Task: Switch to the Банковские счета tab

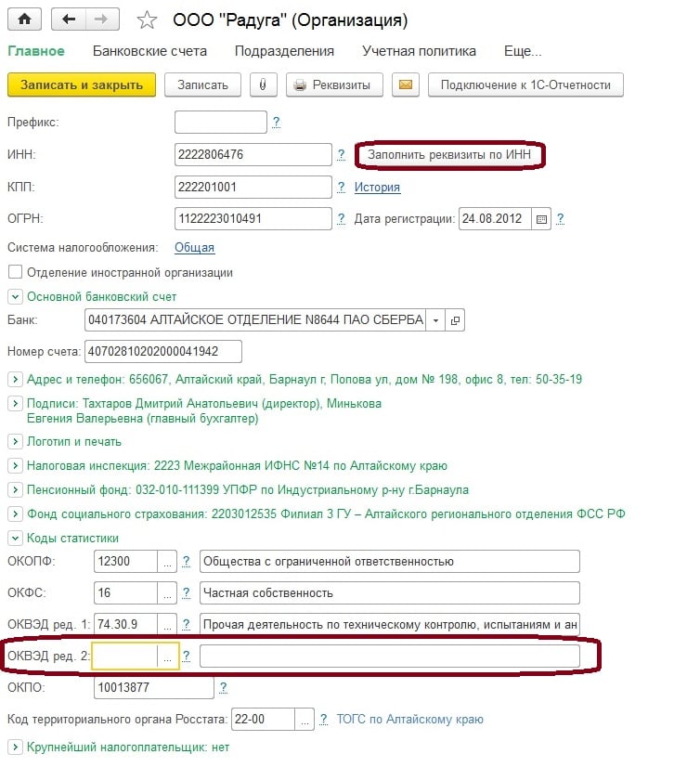Action: coord(149,51)
